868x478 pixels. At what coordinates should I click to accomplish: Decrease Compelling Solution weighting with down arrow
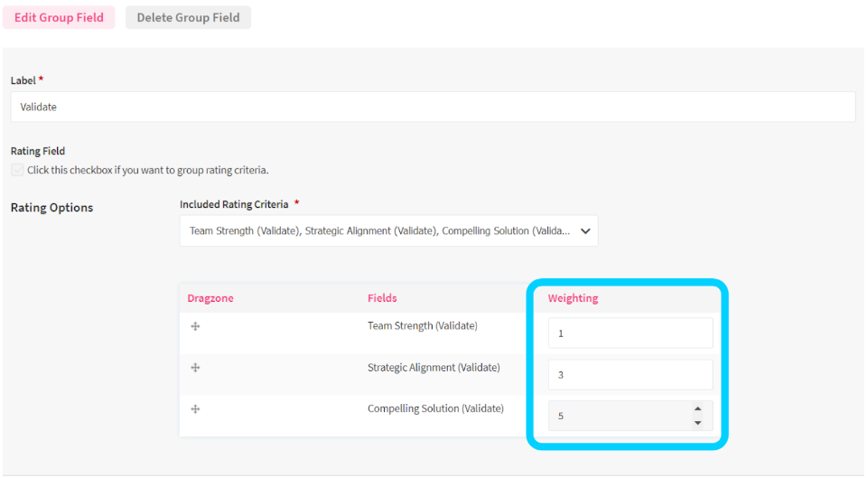pyautogui.click(x=697, y=423)
